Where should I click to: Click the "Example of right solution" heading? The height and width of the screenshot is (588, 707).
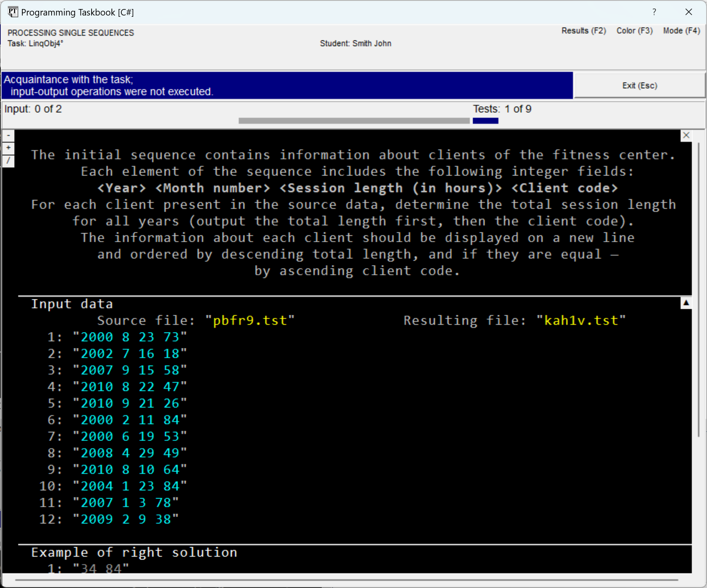[x=134, y=552]
